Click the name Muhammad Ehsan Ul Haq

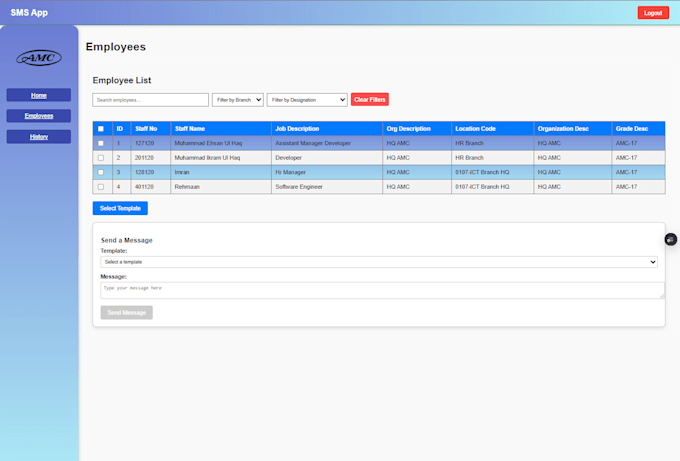tap(208, 143)
